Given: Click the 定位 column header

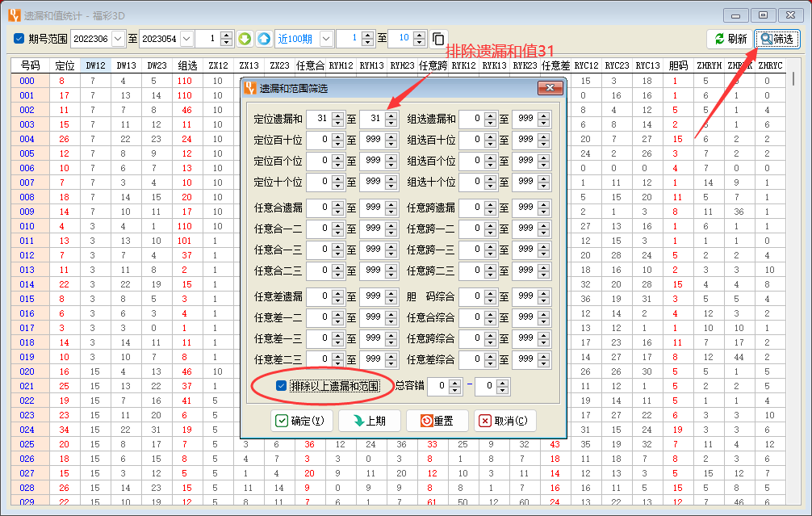Looking at the screenshot, I should point(65,65).
